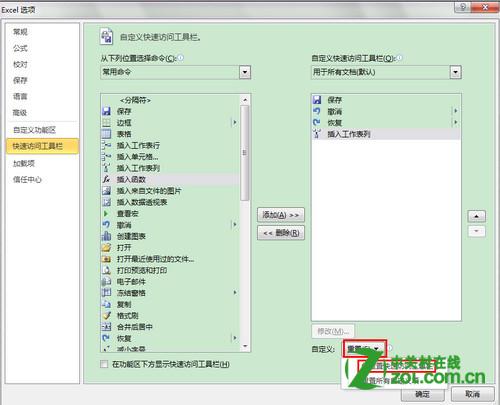Select 保存 icon in the left command list
Viewport: 500px width, 405px height.
pos(106,111)
